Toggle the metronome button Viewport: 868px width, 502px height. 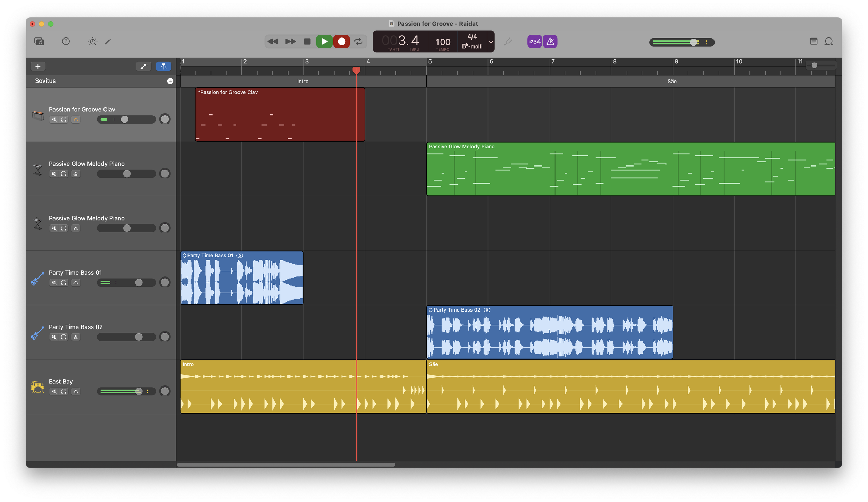pos(550,42)
